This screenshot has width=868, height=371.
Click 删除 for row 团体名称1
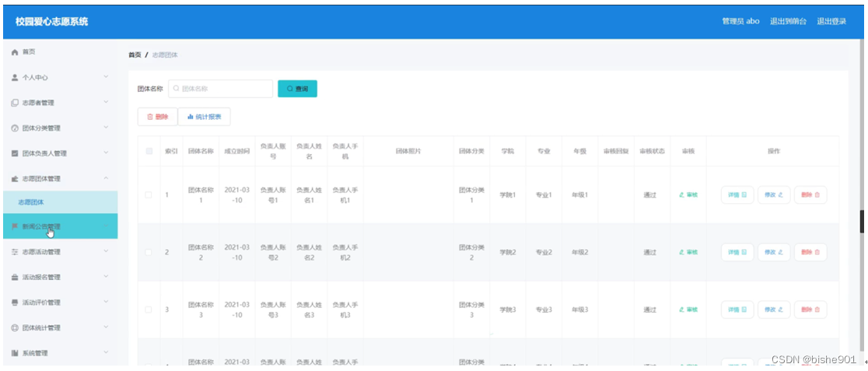click(x=810, y=195)
